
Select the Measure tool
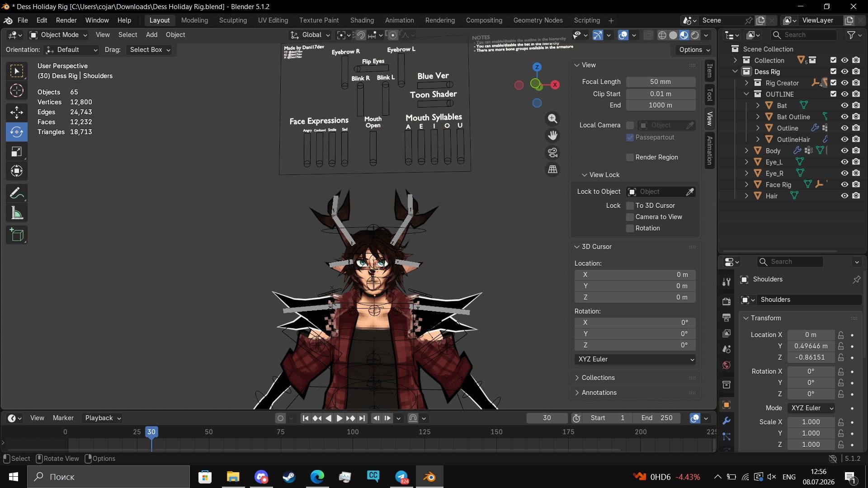[x=17, y=213]
